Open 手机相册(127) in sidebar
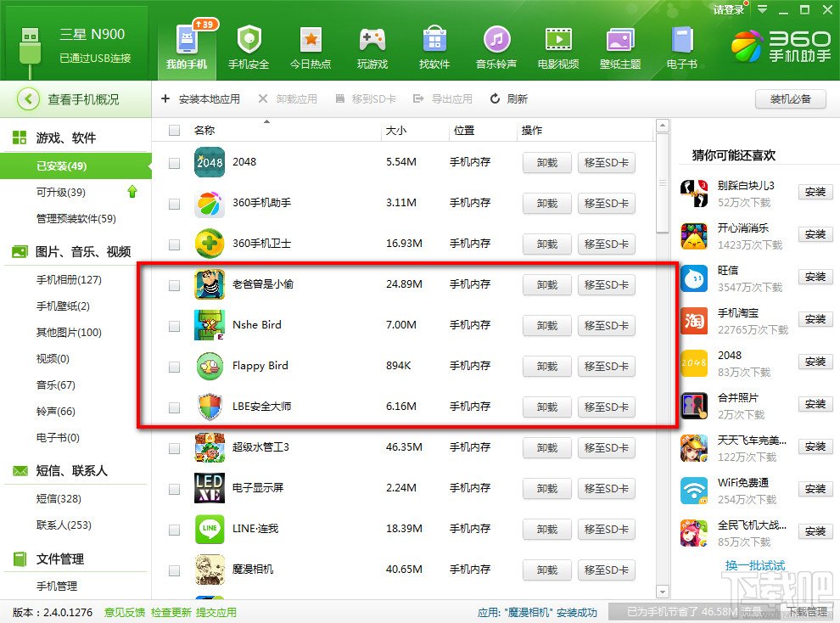The width and height of the screenshot is (840, 623). (69, 279)
